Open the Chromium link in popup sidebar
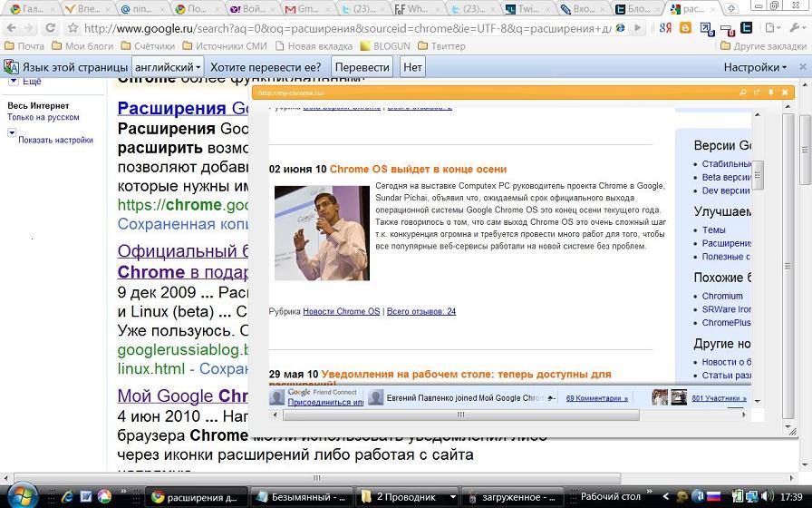The image size is (812, 508). pyautogui.click(x=722, y=296)
